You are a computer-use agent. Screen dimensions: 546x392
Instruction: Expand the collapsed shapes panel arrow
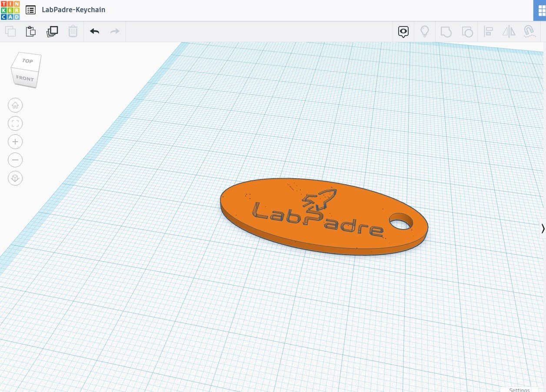[543, 229]
